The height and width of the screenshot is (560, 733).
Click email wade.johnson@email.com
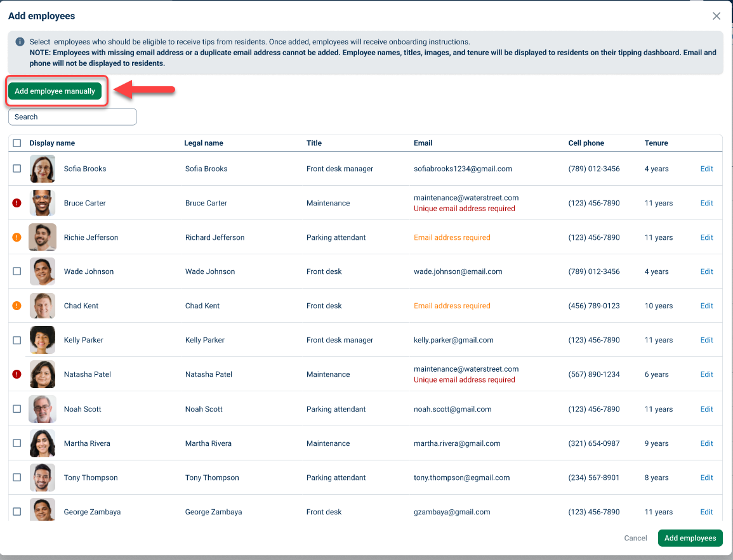(x=458, y=271)
